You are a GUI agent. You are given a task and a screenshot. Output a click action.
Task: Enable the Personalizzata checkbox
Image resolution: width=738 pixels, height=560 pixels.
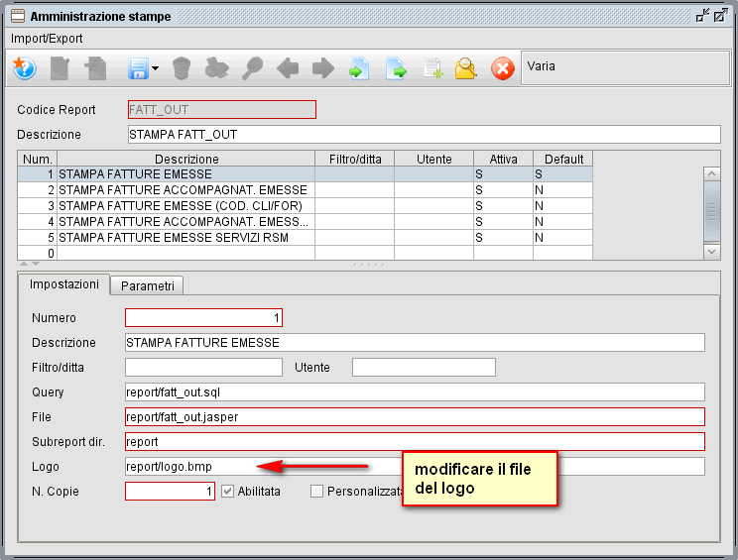(316, 491)
